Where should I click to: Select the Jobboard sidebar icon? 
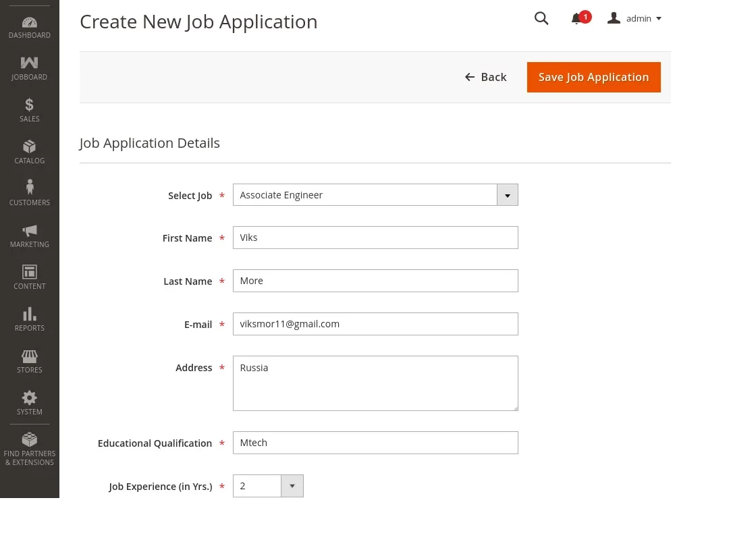point(29,67)
